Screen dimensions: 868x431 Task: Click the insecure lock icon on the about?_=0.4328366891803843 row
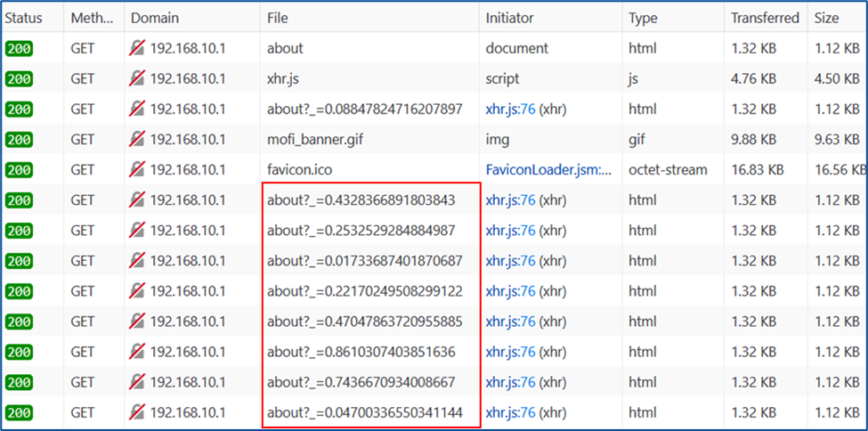click(137, 200)
